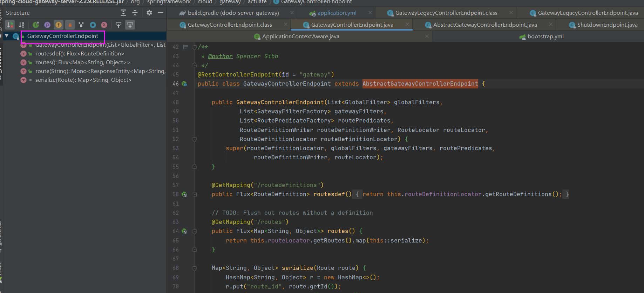
Task: Toggle Show Lambdas pink lambda icon
Action: click(104, 25)
